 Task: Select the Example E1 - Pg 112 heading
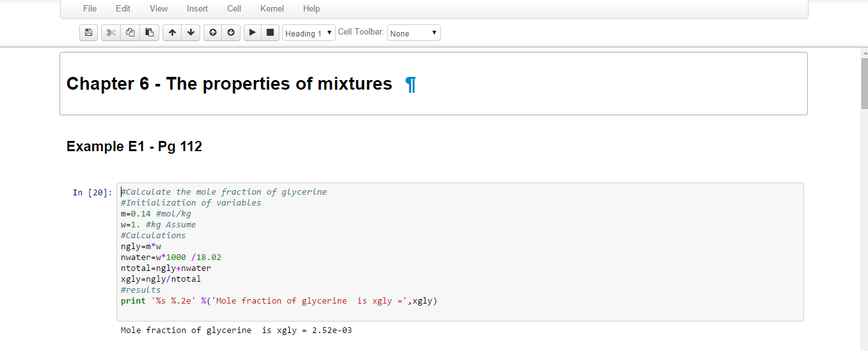(x=134, y=147)
